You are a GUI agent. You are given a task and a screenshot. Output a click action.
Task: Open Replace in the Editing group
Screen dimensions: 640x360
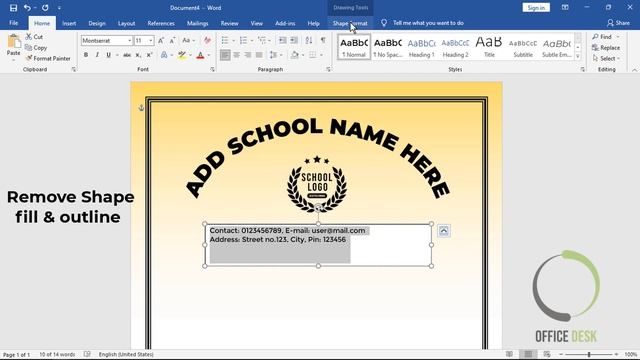[x=606, y=48]
